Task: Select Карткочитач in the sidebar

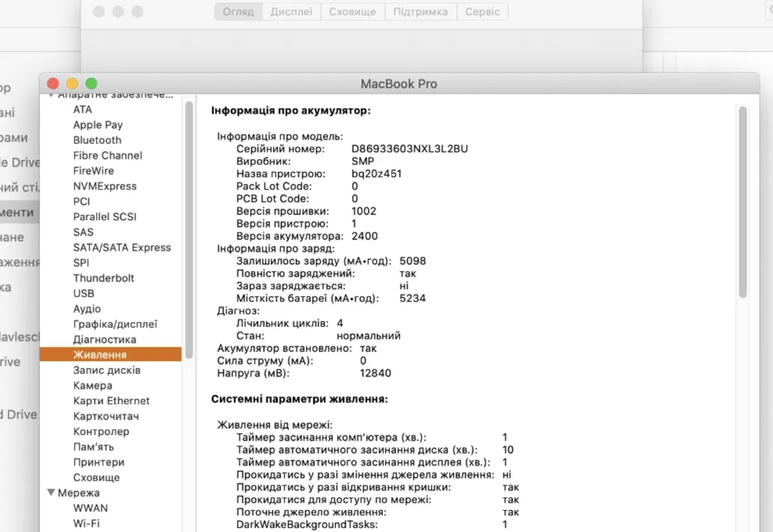Action: point(106,416)
